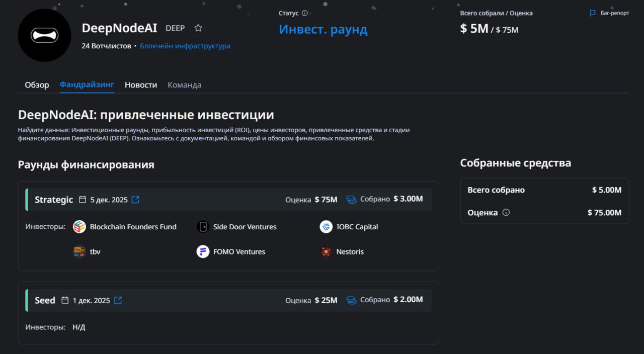Open the tbv investor icon
Screen dimensions: 644x354
click(79, 251)
